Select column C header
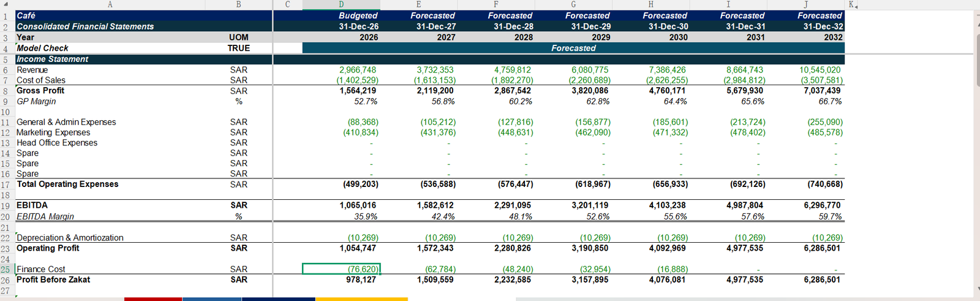980x301 pixels. tap(287, 5)
